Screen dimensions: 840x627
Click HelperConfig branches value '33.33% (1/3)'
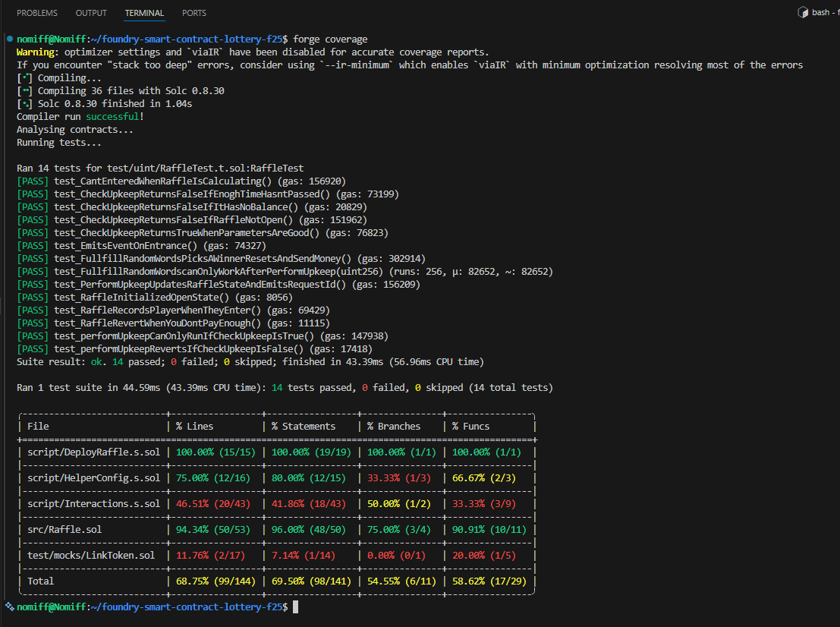click(398, 477)
